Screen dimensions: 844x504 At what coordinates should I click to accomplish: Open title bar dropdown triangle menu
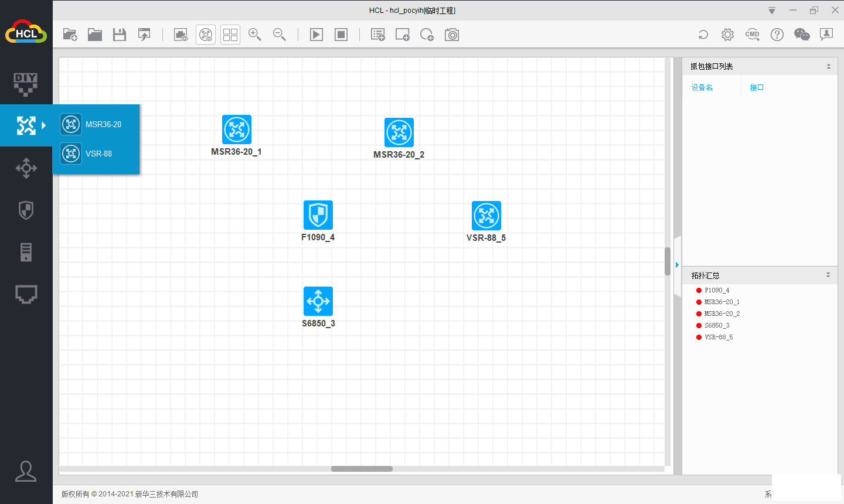click(x=772, y=11)
